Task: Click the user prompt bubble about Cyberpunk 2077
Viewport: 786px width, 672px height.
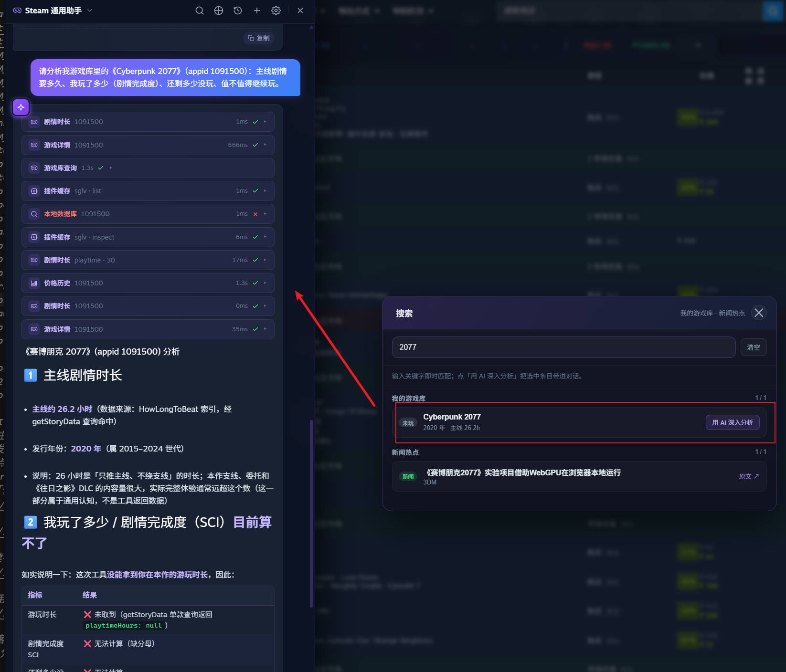Action: point(165,77)
